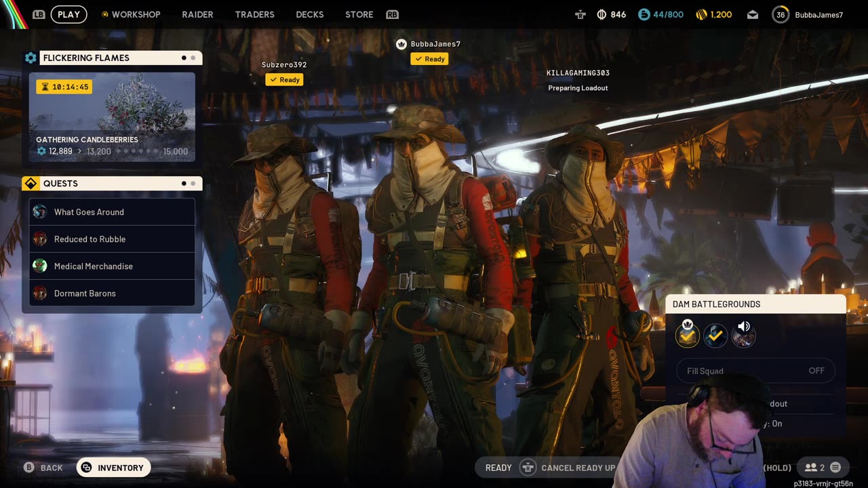Click the squad members count icon
This screenshot has height=488, width=868.
coord(810,468)
